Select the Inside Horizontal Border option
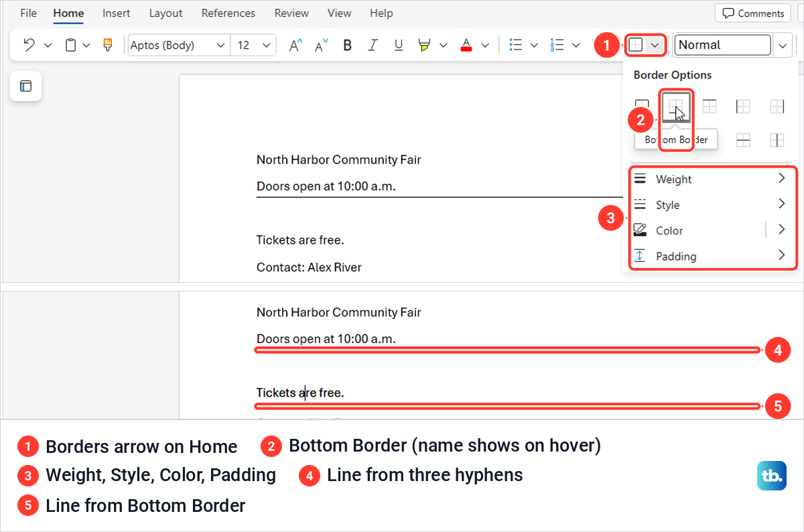Screen dimensions: 804x532 743,140
